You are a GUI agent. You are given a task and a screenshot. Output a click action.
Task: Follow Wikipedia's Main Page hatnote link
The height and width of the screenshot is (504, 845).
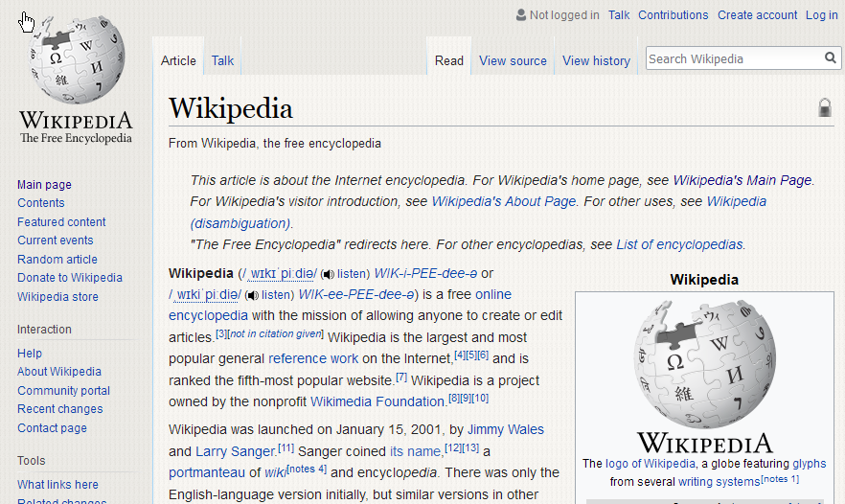[742, 180]
